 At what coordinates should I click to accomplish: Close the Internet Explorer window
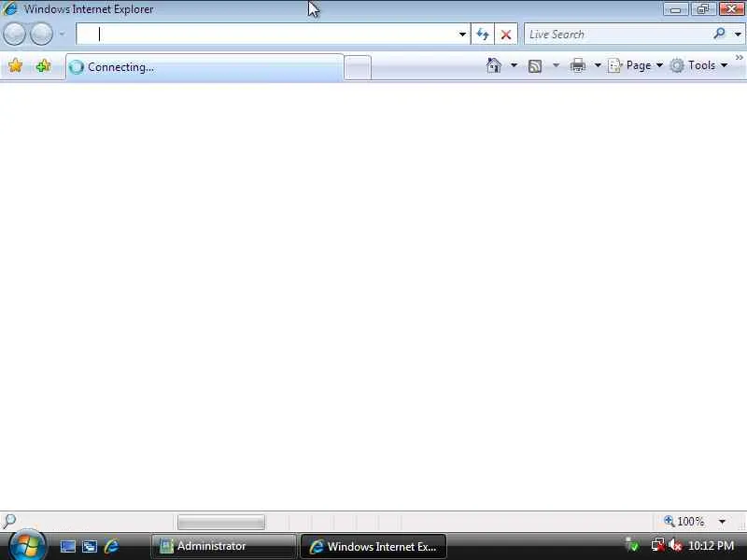731,9
